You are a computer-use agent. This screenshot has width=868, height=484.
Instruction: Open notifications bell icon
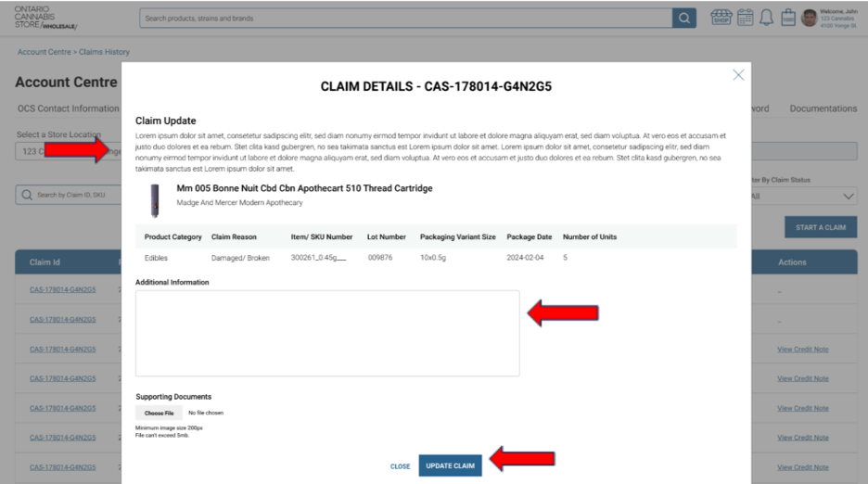click(766, 18)
